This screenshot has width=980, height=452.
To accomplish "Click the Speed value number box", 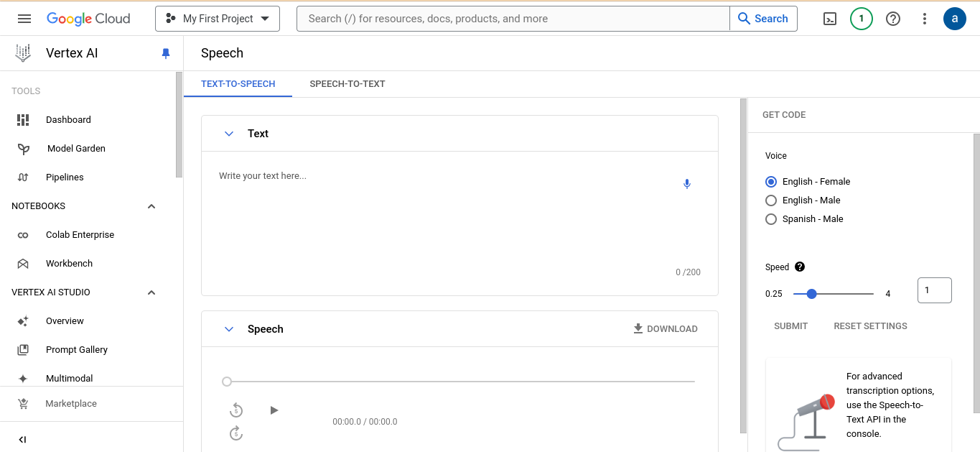I will click(935, 290).
